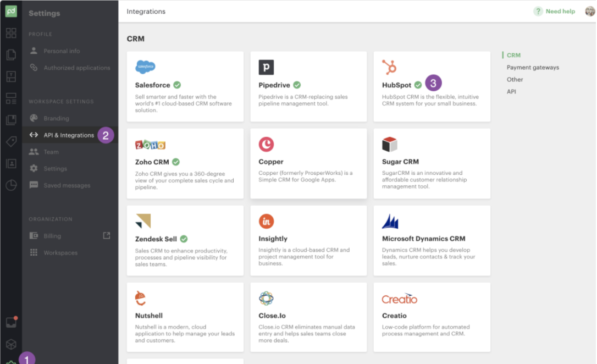
Task: Open the HubSpot integration title
Action: click(x=396, y=85)
